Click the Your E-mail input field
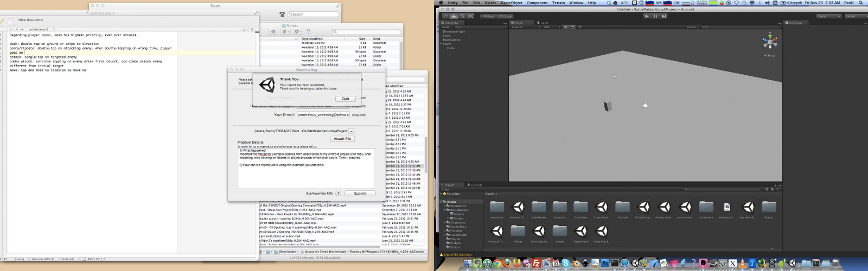Image resolution: width=868 pixels, height=271 pixels. [x=323, y=114]
